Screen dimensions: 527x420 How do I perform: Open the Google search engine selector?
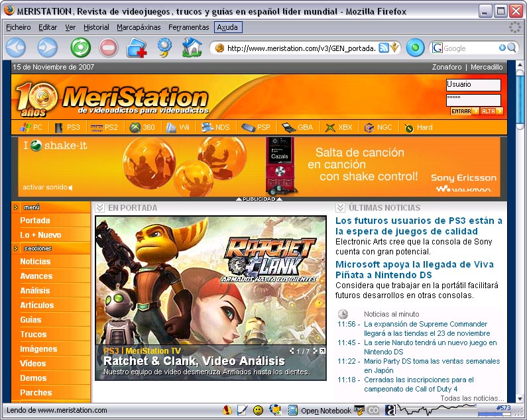tap(437, 48)
